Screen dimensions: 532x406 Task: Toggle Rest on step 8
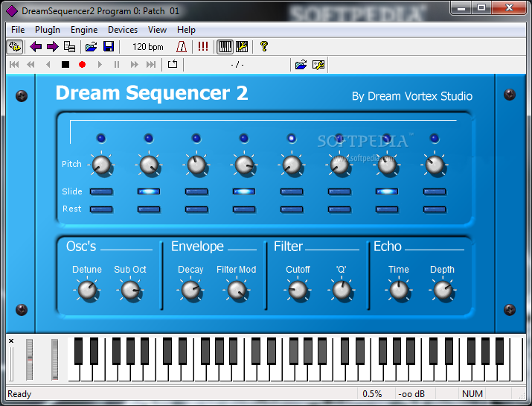click(435, 209)
